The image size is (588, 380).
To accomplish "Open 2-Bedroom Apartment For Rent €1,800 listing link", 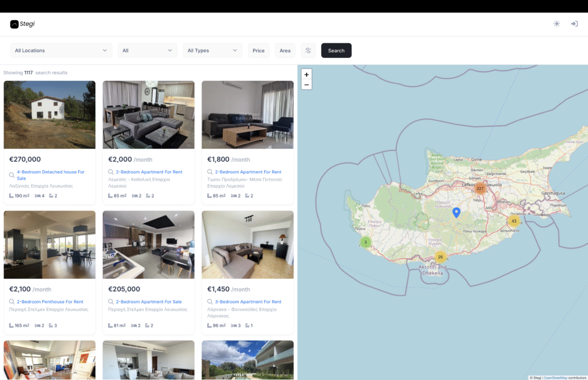I will tap(248, 172).
